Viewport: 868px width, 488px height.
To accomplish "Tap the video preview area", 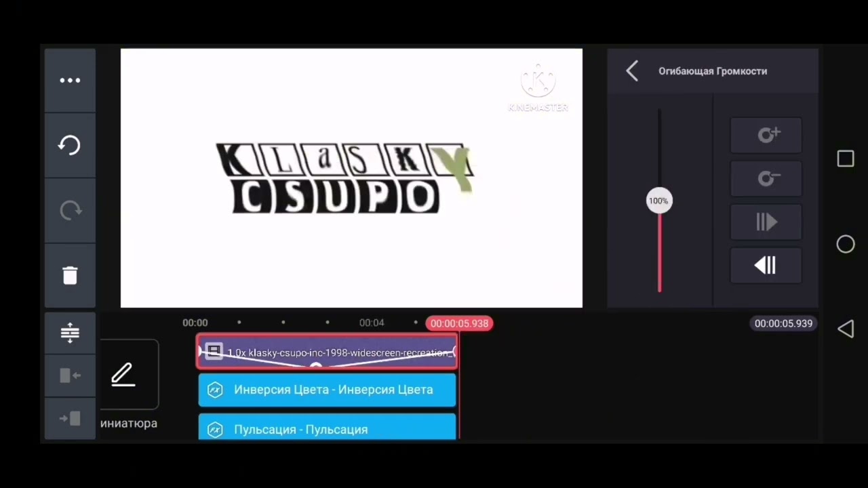I will point(351,178).
